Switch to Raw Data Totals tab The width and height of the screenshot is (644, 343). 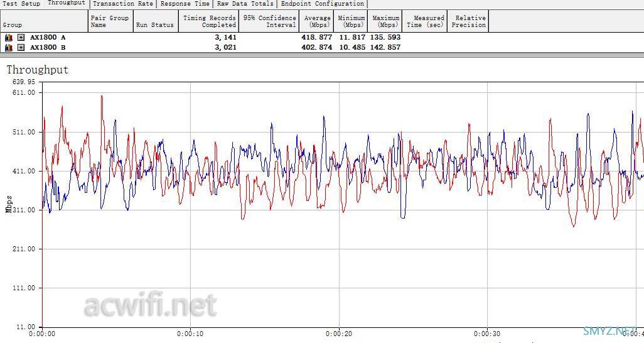[245, 4]
